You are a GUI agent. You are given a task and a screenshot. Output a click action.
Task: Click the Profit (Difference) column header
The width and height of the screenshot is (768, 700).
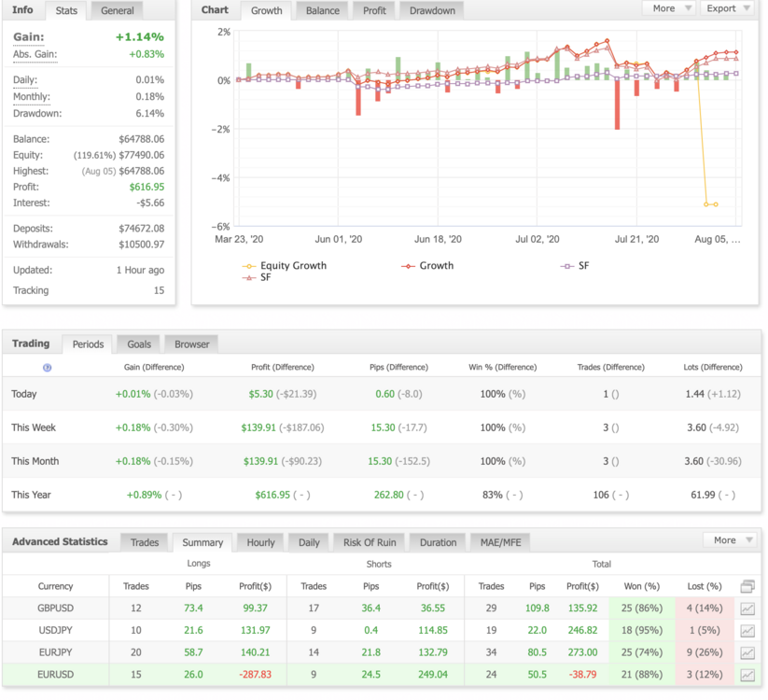283,367
